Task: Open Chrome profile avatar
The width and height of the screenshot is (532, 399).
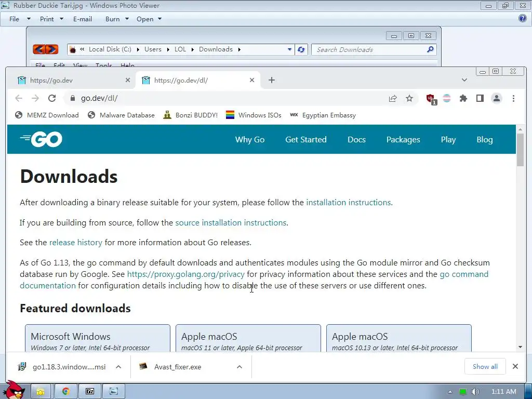Action: pos(497,98)
